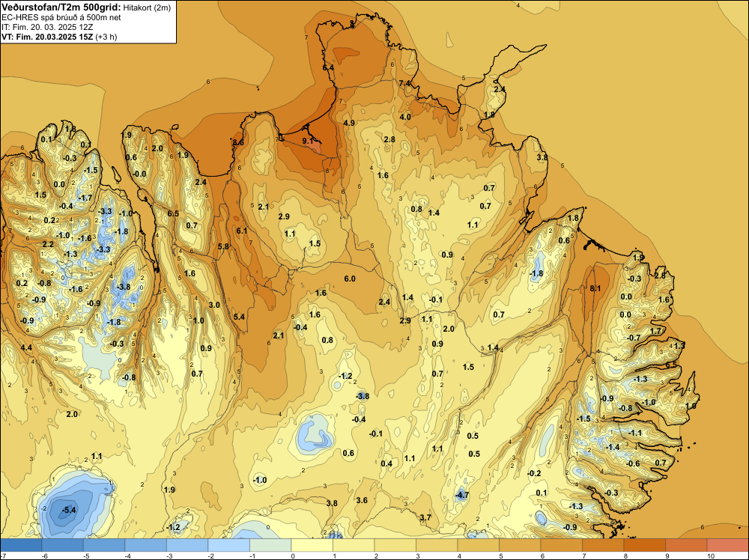This screenshot has height=560, width=749.
Task: Click the label -7 on the colour scale
Action: pos(3,556)
